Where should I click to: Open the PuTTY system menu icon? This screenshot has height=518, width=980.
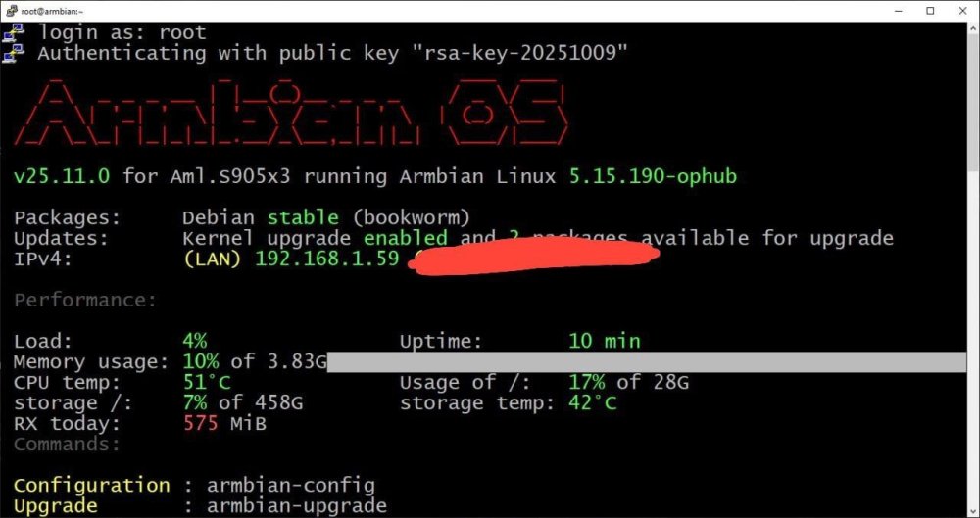(x=11, y=10)
